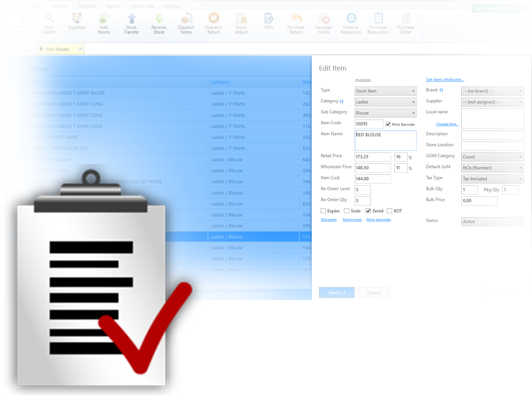Click the Change font link
This screenshot has height=404, width=532.
pos(447,124)
